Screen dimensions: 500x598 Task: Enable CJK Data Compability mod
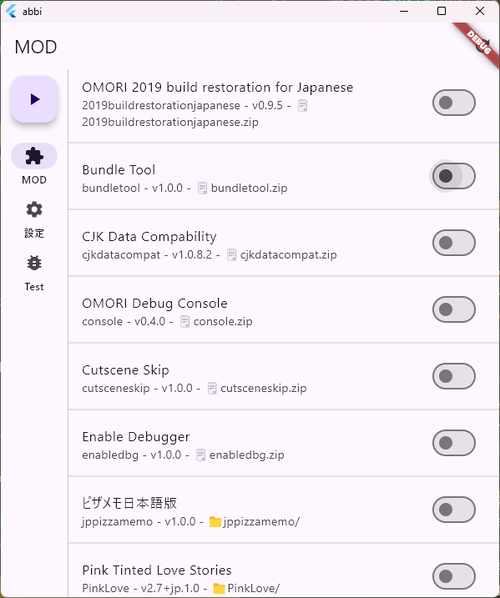pyautogui.click(x=454, y=243)
